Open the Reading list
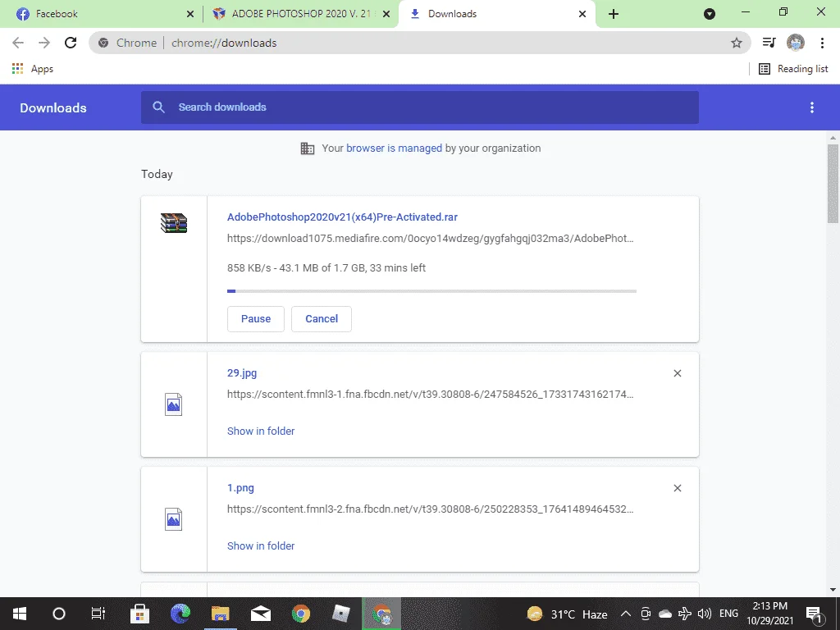The width and height of the screenshot is (840, 630). [793, 69]
